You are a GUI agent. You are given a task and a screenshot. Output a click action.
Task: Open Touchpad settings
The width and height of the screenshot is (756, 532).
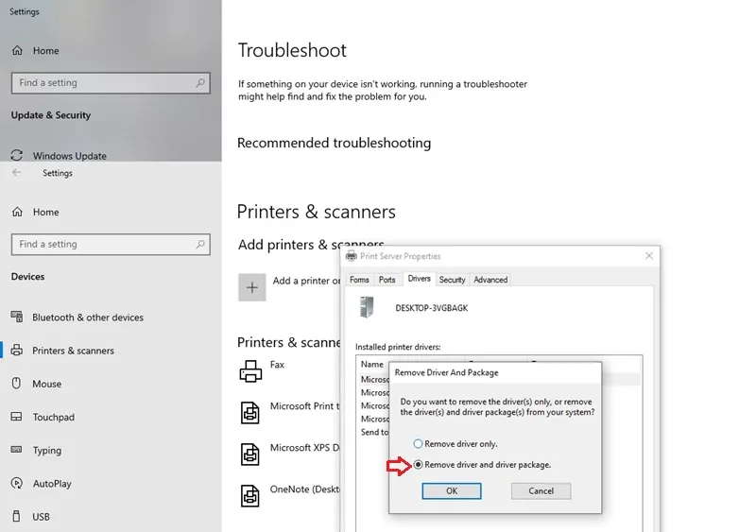coord(54,417)
